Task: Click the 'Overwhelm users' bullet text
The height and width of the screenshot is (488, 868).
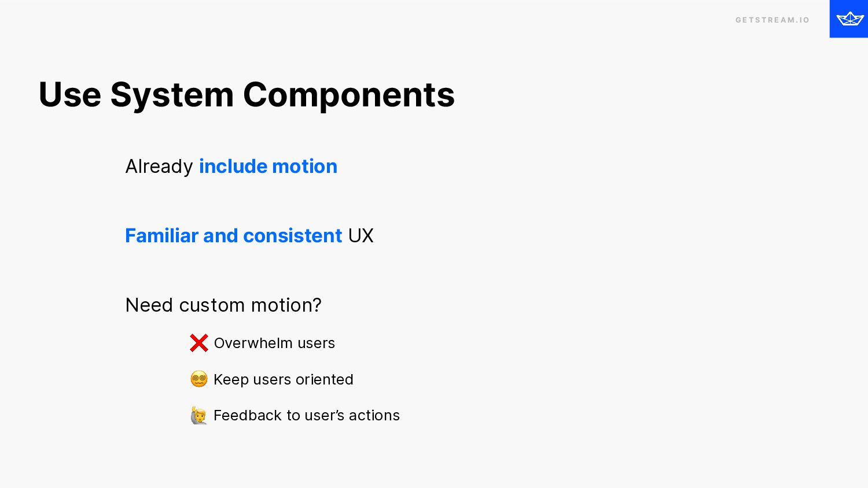Action: pyautogui.click(x=274, y=343)
